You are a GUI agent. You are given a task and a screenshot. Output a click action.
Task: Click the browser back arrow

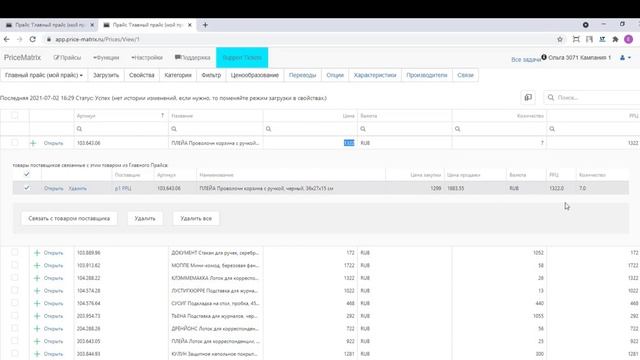pyautogui.click(x=7, y=39)
